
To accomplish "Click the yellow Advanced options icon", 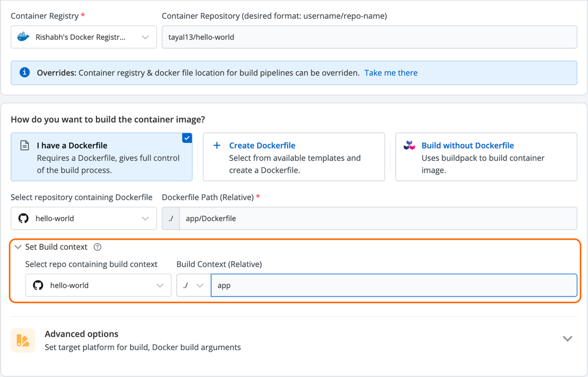I will coord(24,340).
